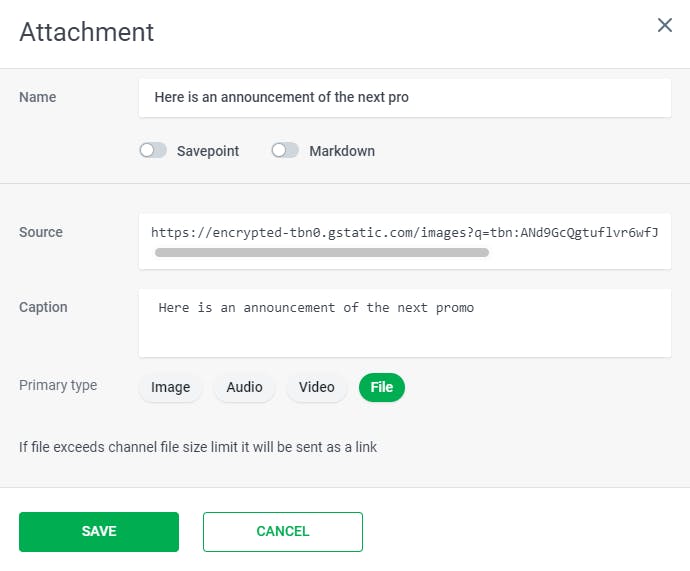Click inside the Caption text area
This screenshot has width=690, height=571.
pyautogui.click(x=404, y=322)
